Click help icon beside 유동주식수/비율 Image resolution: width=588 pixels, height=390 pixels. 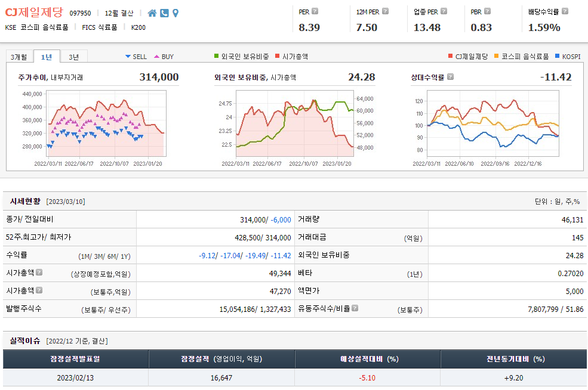pyautogui.click(x=355, y=308)
